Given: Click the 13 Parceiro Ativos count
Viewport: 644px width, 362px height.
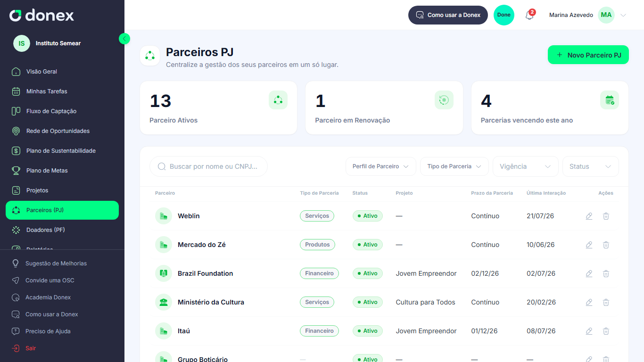Looking at the screenshot, I should [x=160, y=101].
